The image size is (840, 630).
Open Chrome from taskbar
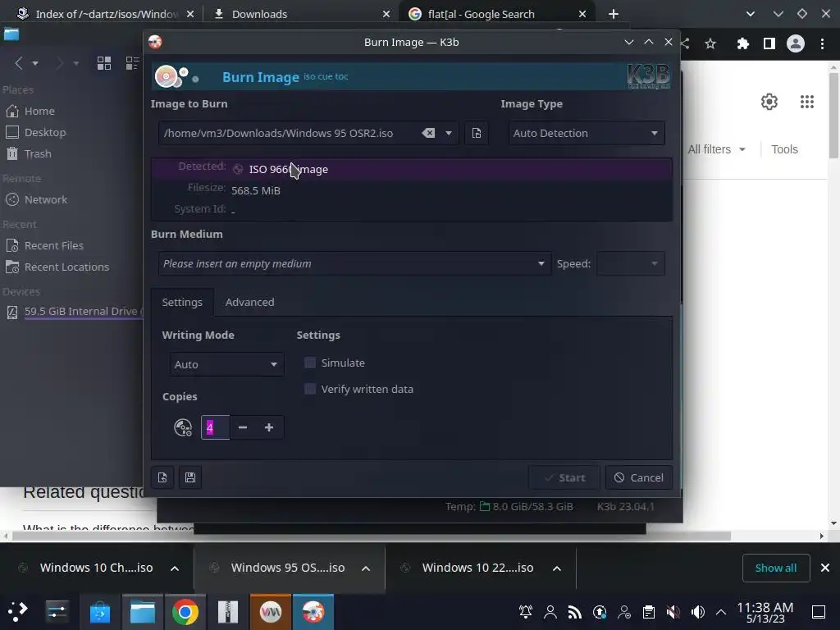pos(185,612)
